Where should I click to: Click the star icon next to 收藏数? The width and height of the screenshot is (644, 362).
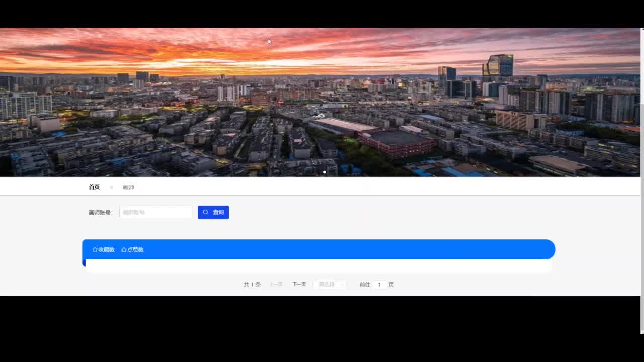pos(95,249)
